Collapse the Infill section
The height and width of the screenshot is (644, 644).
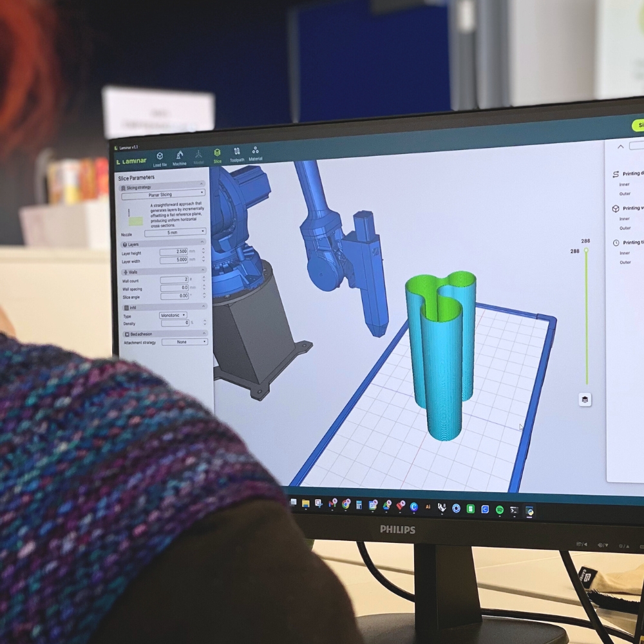(204, 306)
